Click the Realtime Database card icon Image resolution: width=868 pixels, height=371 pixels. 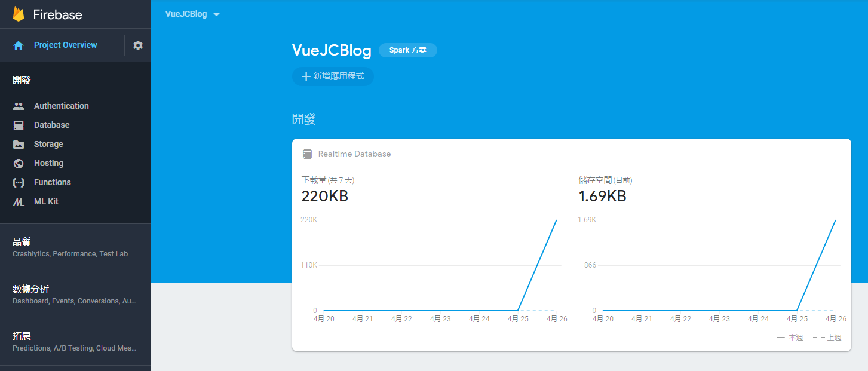coord(308,154)
